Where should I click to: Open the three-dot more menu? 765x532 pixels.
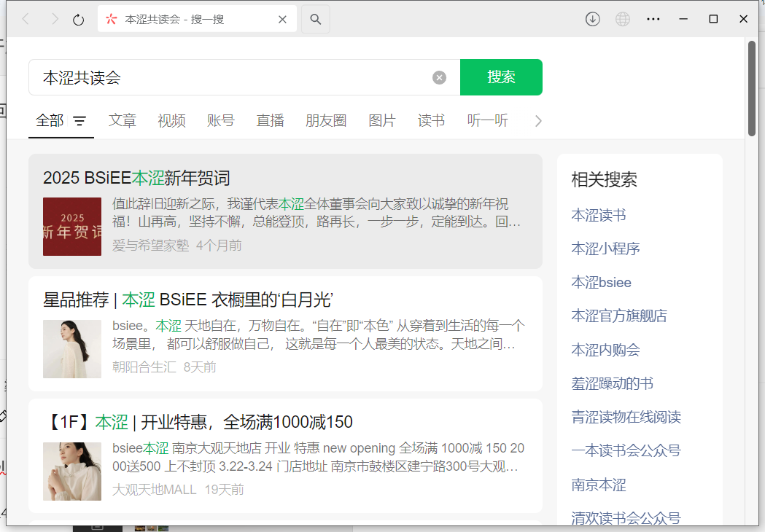pyautogui.click(x=653, y=19)
